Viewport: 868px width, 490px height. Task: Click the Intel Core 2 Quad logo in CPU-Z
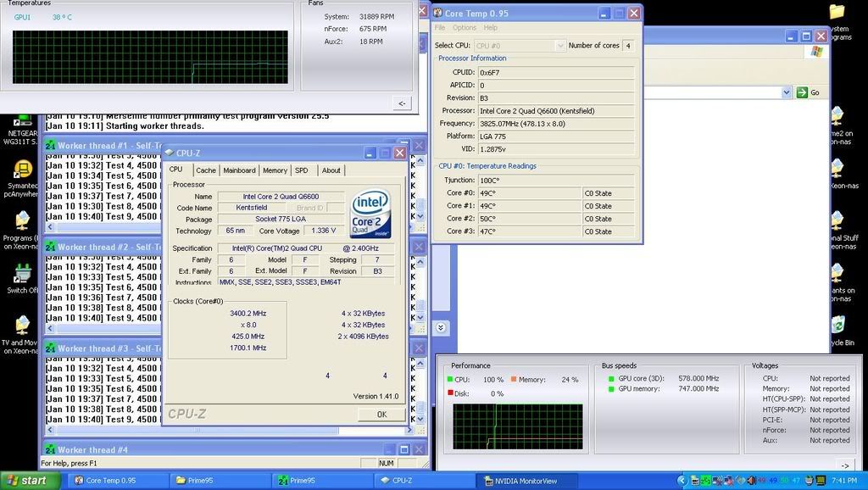[x=370, y=214]
